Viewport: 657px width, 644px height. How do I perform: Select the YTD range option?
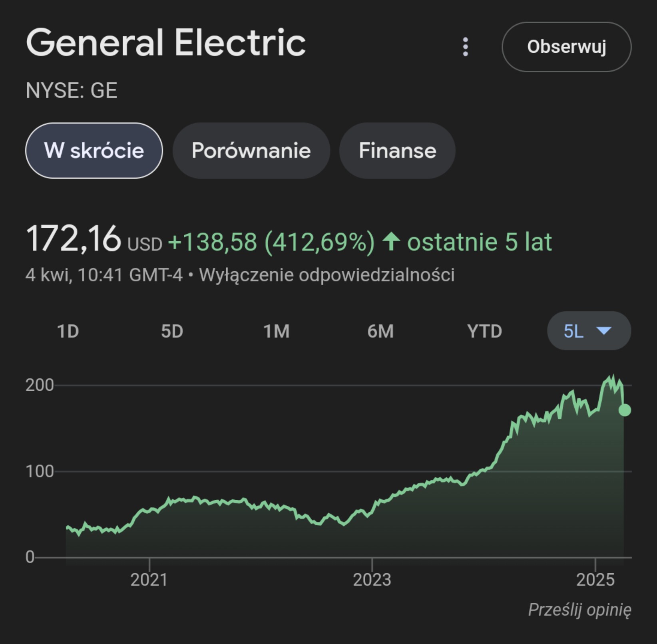point(484,331)
